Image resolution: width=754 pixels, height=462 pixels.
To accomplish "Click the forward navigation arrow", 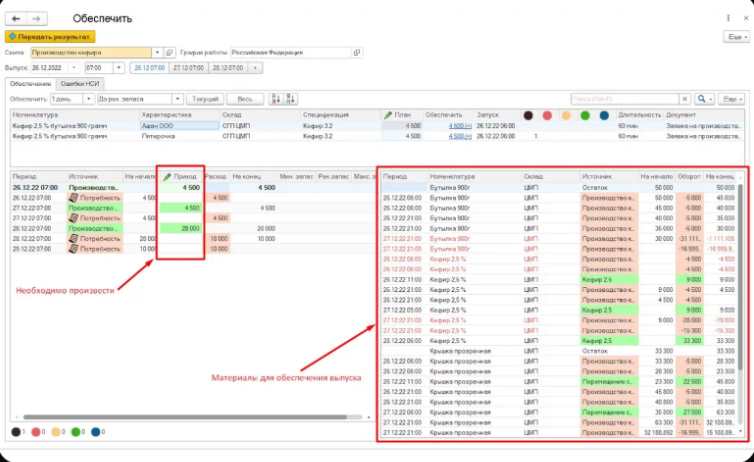I will pos(36,19).
